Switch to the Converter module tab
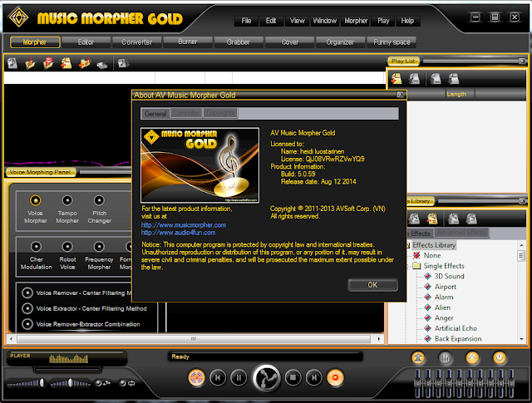The width and height of the screenshot is (532, 403). (136, 42)
